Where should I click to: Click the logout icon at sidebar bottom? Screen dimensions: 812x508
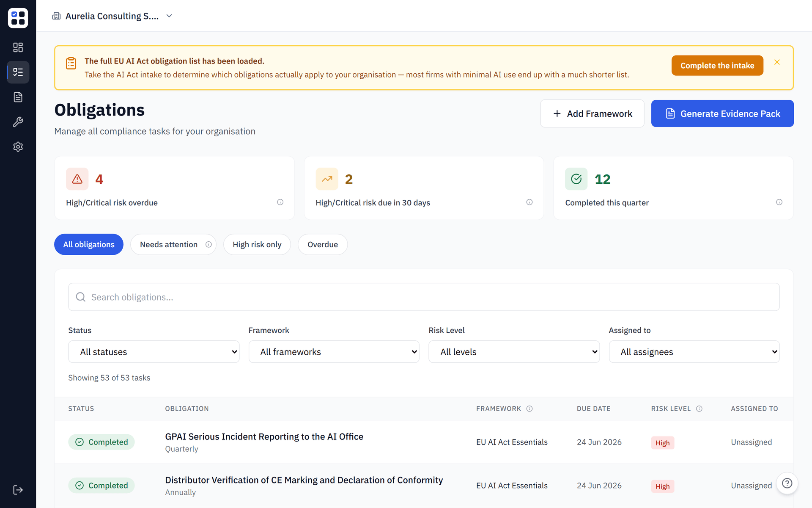click(18, 490)
